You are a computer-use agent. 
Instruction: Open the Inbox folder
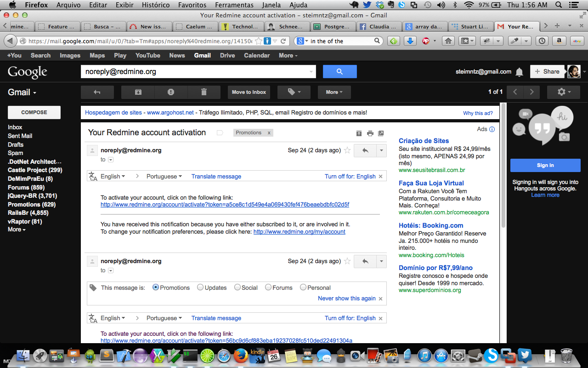[x=15, y=127]
